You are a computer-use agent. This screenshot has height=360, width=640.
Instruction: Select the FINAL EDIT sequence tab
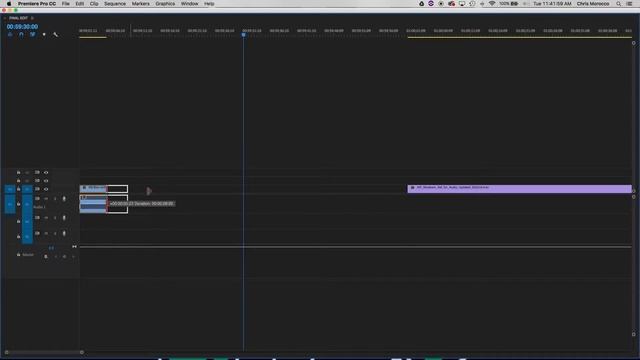(18, 18)
